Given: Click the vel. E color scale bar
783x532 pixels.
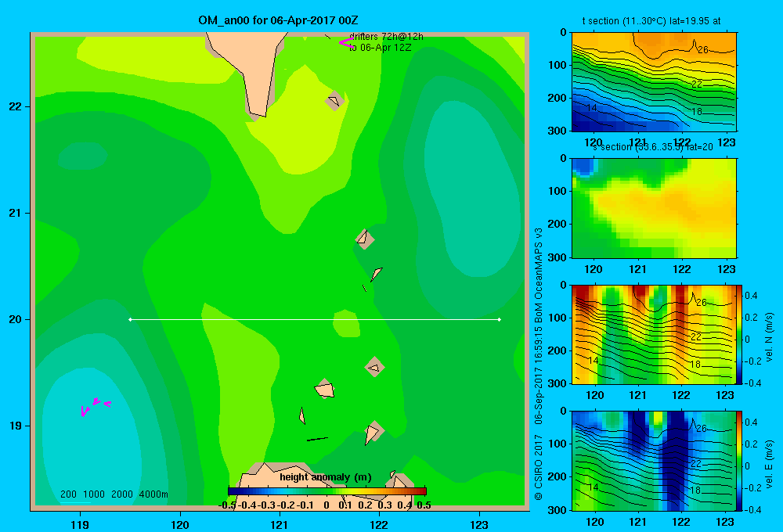Looking at the screenshot, I should (740, 461).
